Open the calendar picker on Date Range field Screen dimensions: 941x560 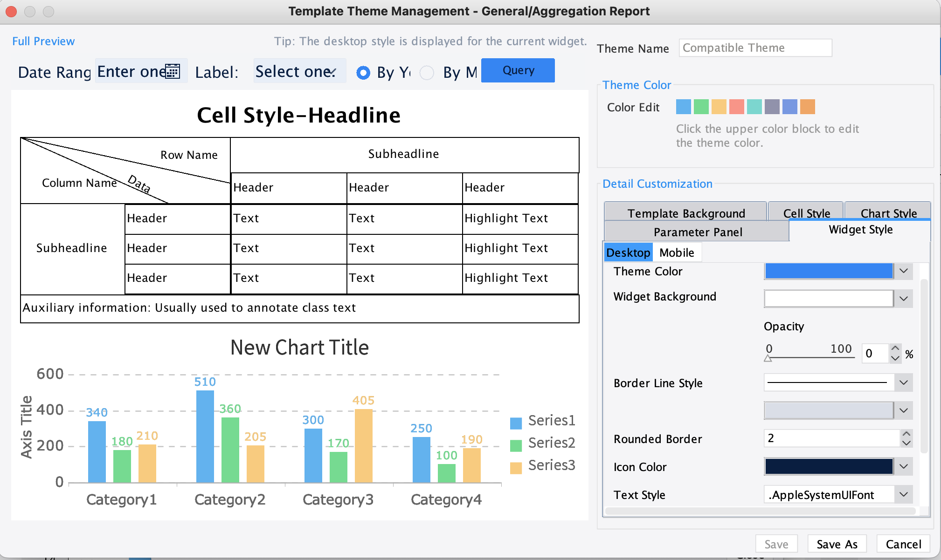tap(173, 71)
